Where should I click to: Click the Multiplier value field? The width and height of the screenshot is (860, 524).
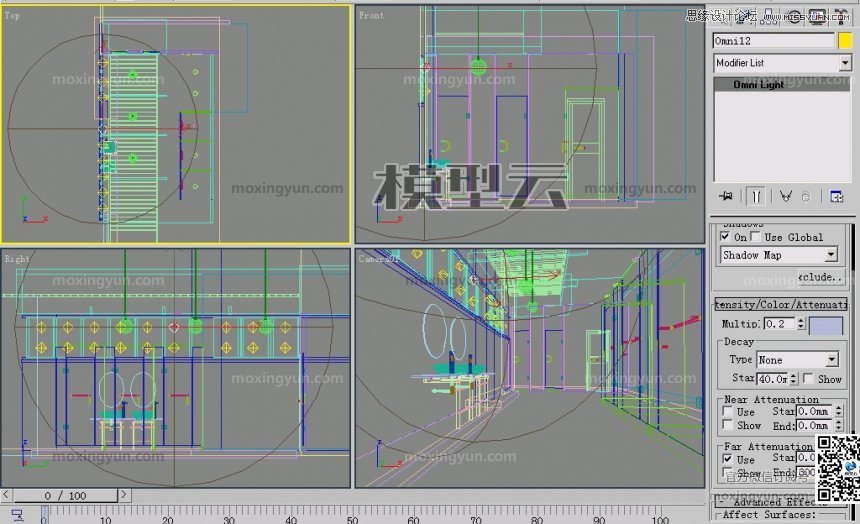[779, 324]
